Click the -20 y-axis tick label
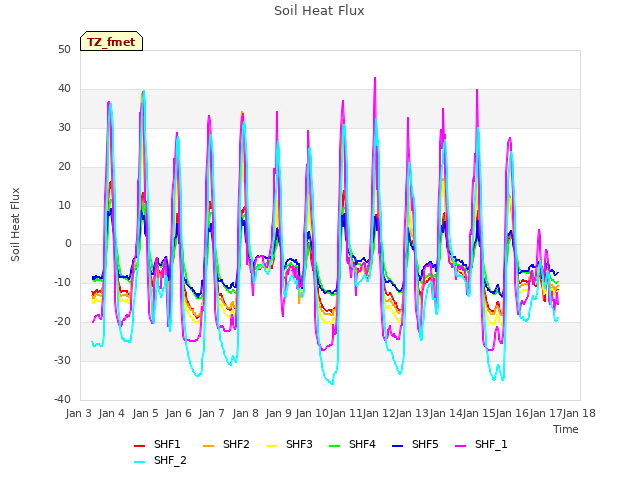Screen dimensions: 640x480 point(62,322)
